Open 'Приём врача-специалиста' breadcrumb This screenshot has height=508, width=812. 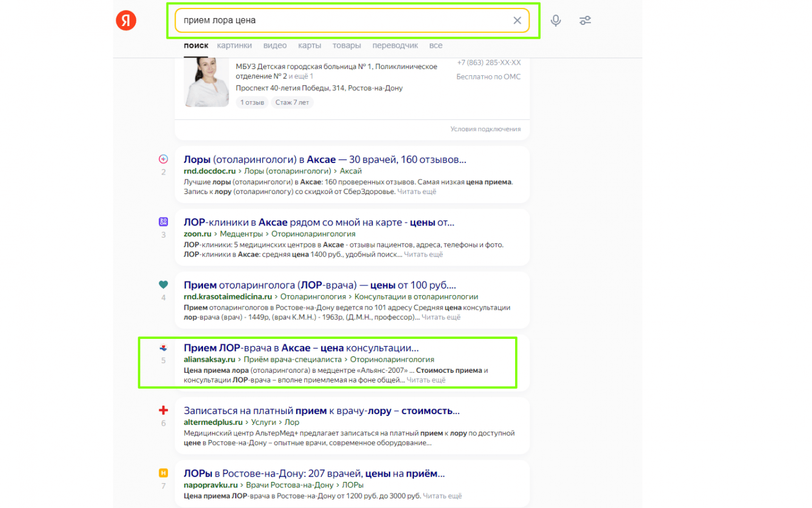(x=293, y=359)
